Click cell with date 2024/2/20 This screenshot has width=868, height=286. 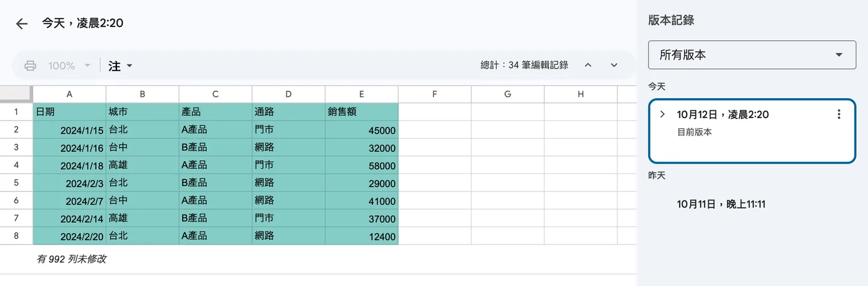coord(69,236)
